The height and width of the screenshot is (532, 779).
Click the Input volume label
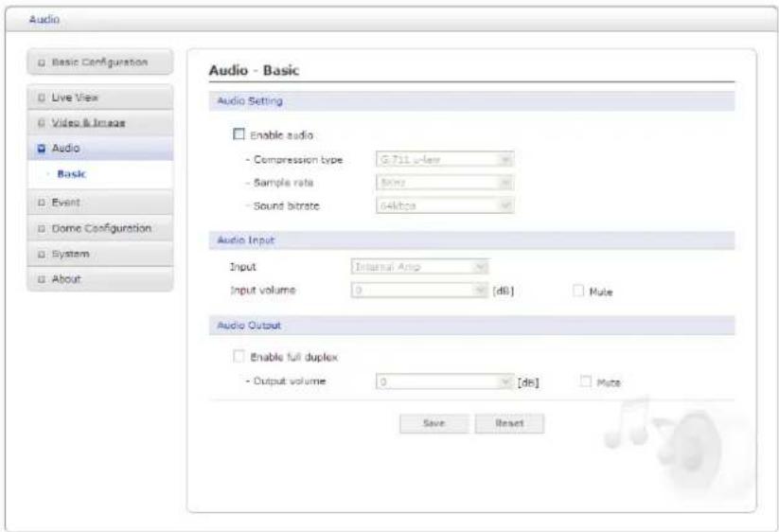pos(262,290)
